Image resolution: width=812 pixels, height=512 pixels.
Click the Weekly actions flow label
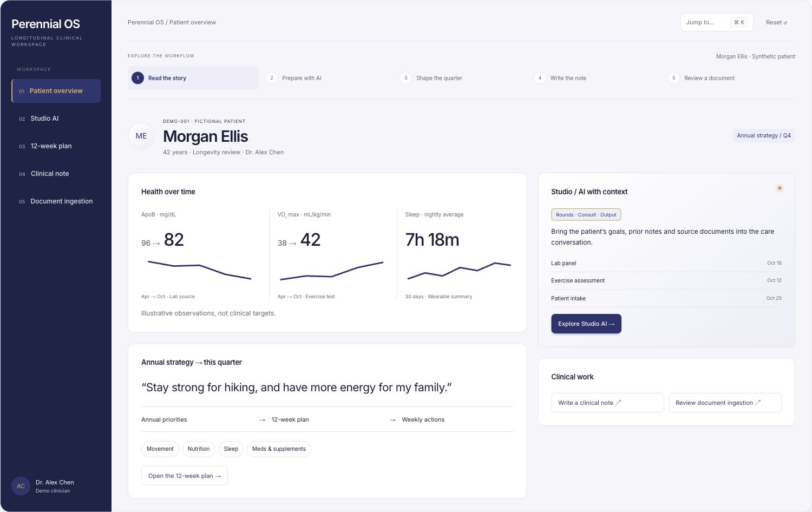pos(423,419)
